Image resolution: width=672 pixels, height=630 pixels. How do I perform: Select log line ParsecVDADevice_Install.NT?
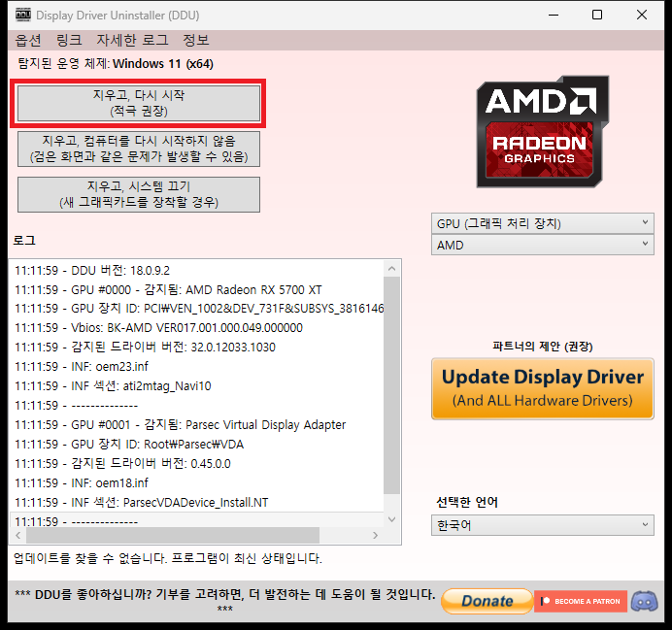[197, 503]
